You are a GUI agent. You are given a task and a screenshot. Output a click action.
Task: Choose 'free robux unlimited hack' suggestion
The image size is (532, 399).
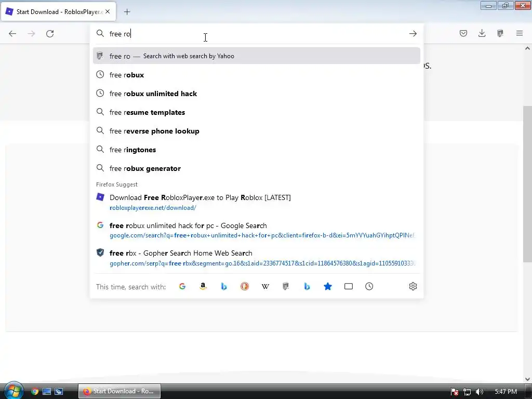click(257, 94)
